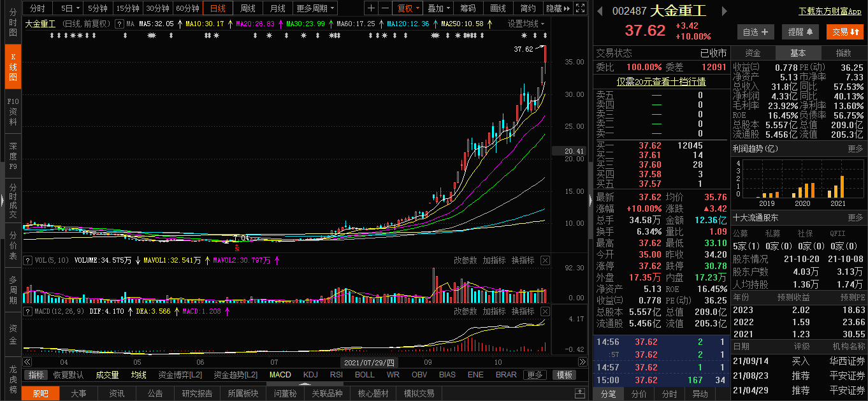Go to previous stock arrow
Viewport: 868px width, 401px height.
600,11
